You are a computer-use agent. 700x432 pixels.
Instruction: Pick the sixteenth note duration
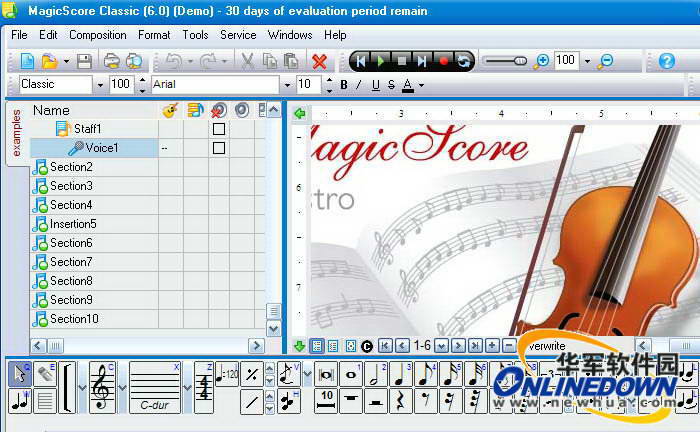pyautogui.click(x=451, y=374)
